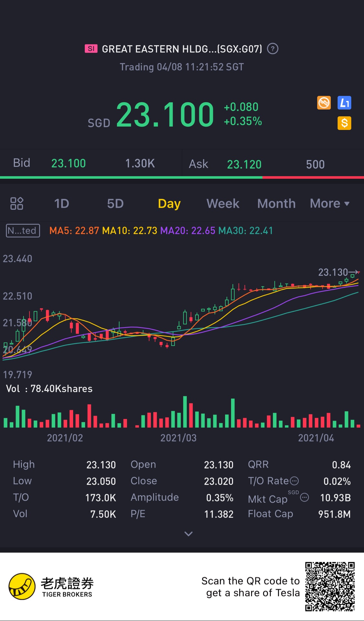Tap the green-red bid/ask ratio bar
Image resolution: width=364 pixels, height=621 pixels.
[182, 177]
